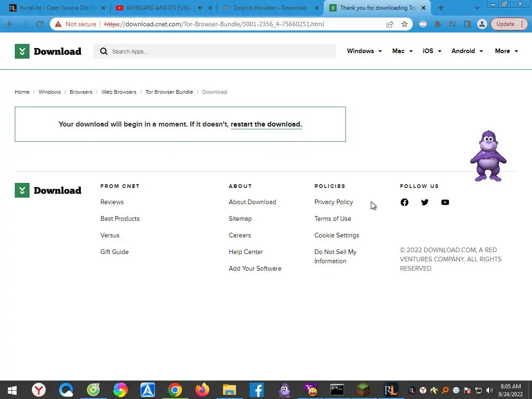This screenshot has width=532, height=399.
Task: Open File Explorer from taskbar
Action: pyautogui.click(x=230, y=390)
